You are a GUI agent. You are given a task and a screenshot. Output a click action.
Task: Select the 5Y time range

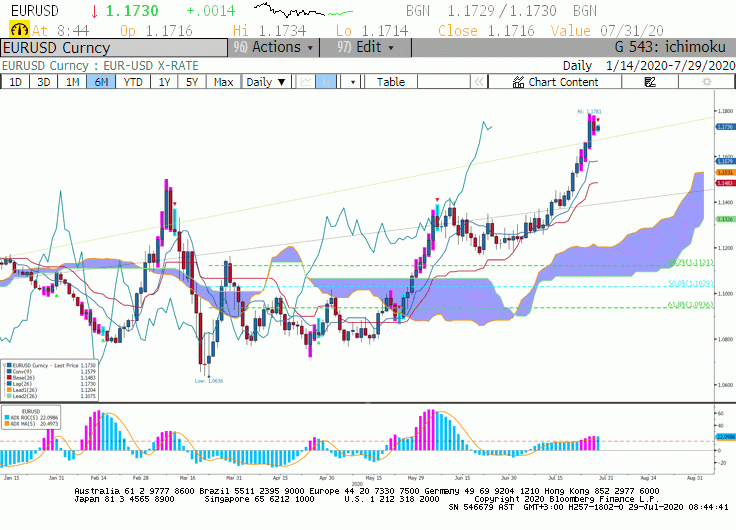click(x=192, y=82)
